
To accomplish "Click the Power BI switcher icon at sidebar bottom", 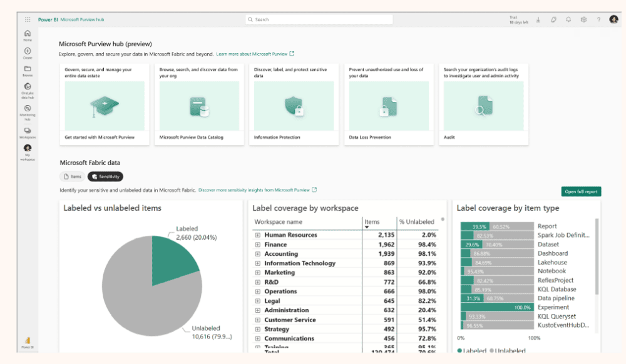I will 28,342.
